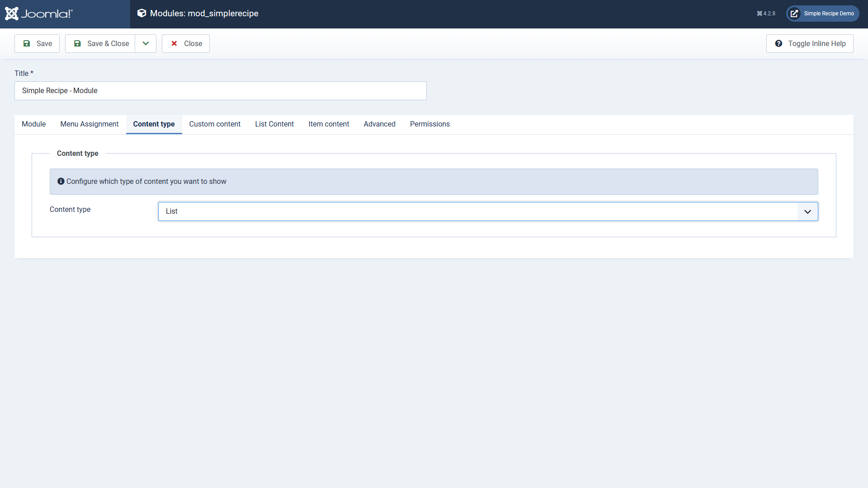Screen dimensions: 868x488
Task: Click the floppy disk icon on Save
Action: [27, 43]
